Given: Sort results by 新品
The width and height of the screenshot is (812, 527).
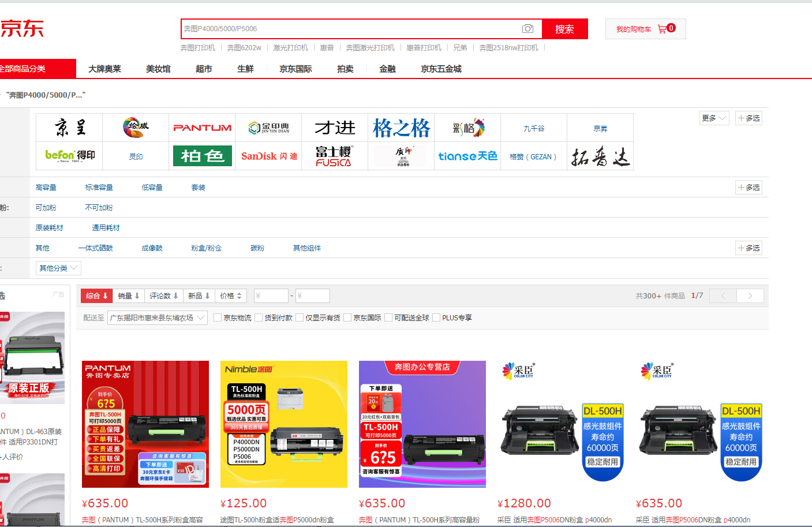Looking at the screenshot, I should pyautogui.click(x=199, y=296).
